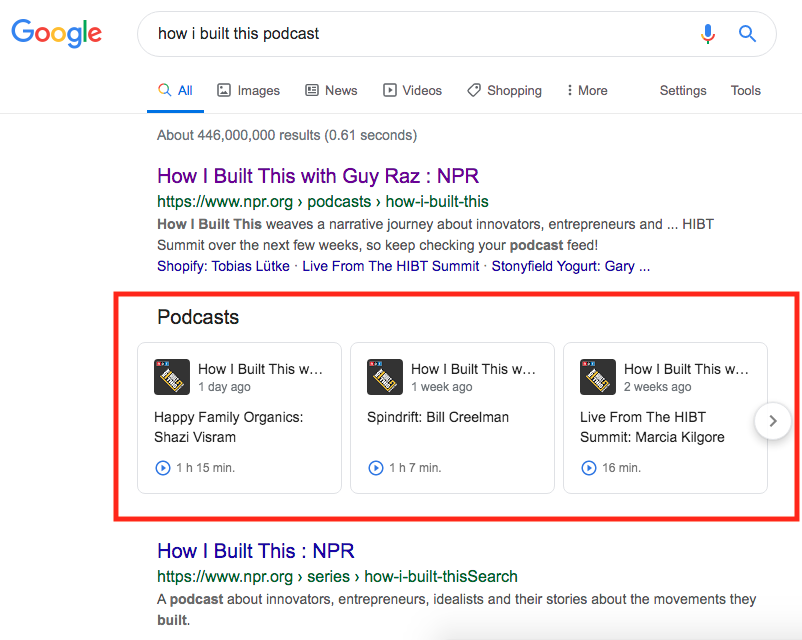The width and height of the screenshot is (802, 640).
Task: Click the '1 h 15 min.' duration text
Action: (x=206, y=468)
